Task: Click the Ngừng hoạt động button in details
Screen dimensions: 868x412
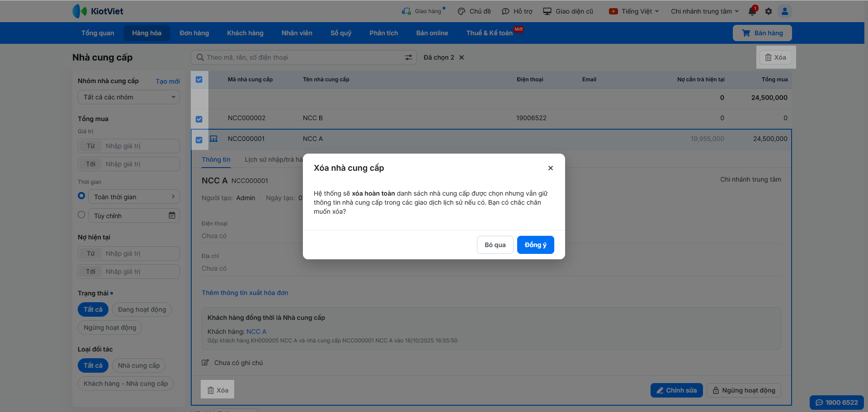Action: 744,390
